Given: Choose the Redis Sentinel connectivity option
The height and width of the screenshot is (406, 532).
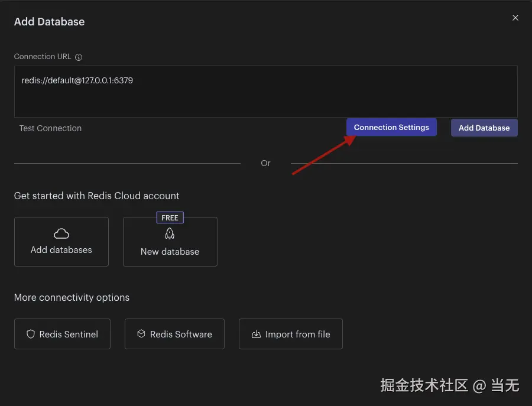Looking at the screenshot, I should pyautogui.click(x=63, y=334).
